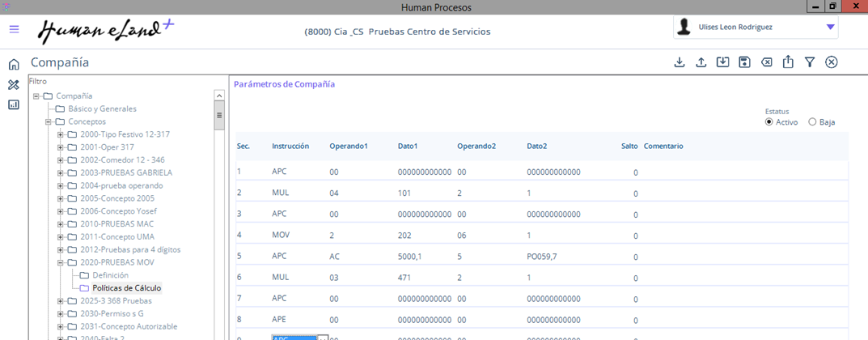Expand the 2003-PRUEBAS GABRIELA tree node
Viewport: 868px width, 340px height.
pyautogui.click(x=61, y=172)
